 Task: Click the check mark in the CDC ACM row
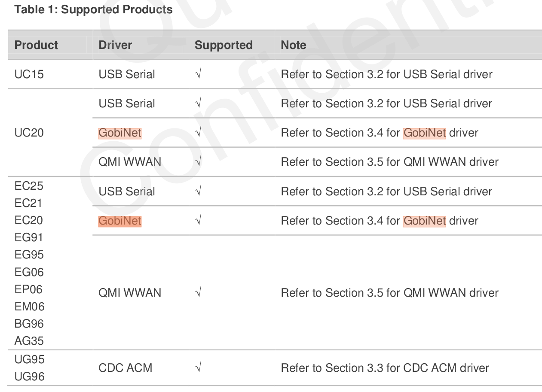pos(198,368)
